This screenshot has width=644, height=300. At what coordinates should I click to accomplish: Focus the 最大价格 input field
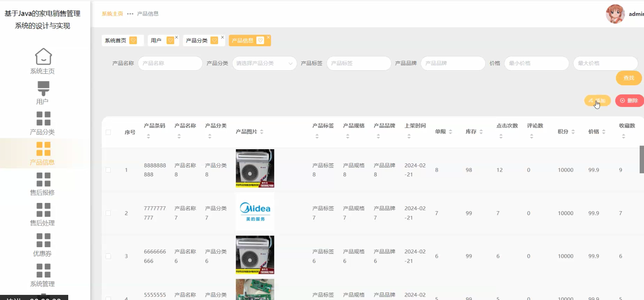coord(606,63)
